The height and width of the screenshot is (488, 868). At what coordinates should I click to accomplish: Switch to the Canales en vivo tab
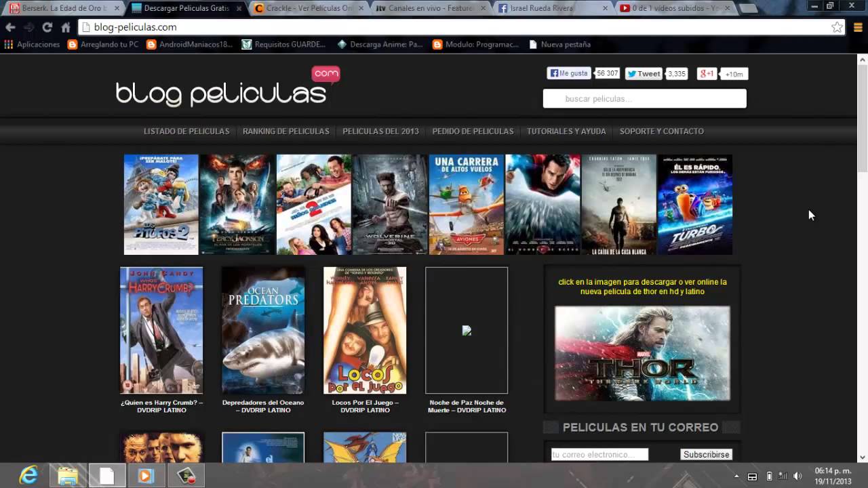(x=430, y=8)
